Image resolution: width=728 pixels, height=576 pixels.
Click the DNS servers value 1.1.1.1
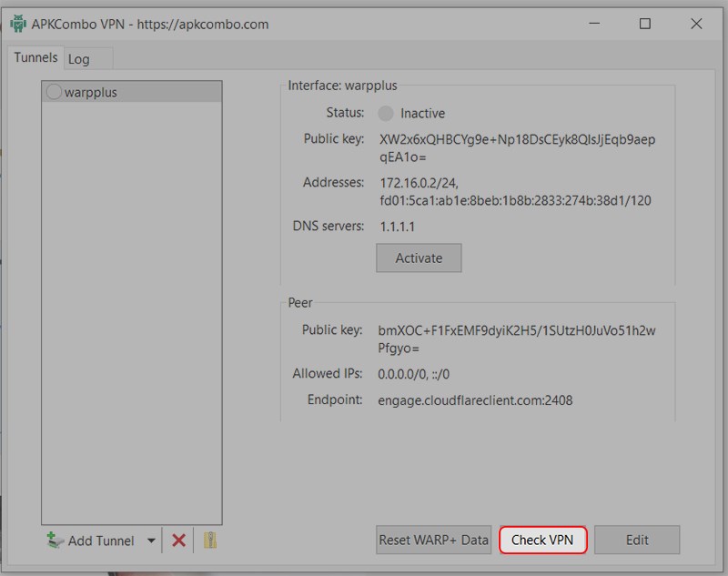pos(398,227)
